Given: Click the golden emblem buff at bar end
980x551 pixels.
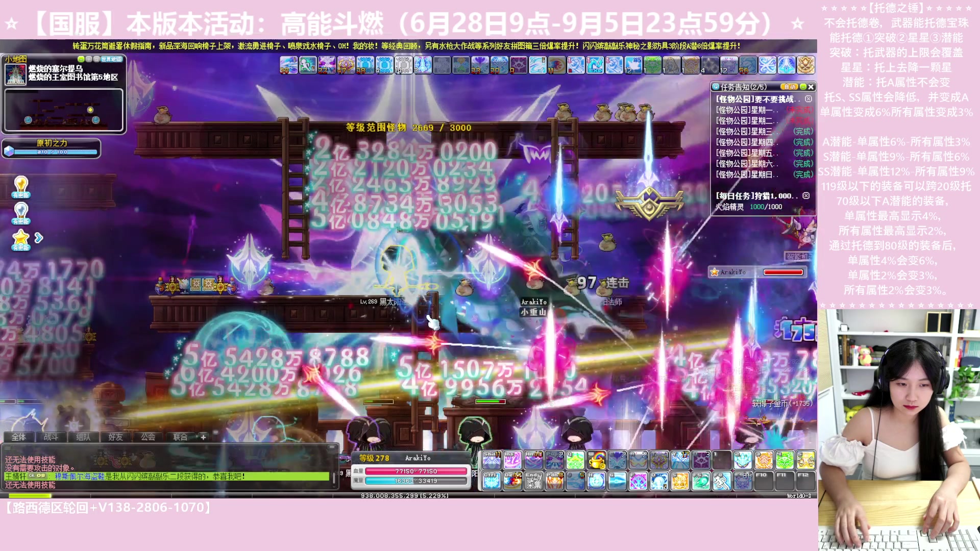Looking at the screenshot, I should tap(806, 65).
